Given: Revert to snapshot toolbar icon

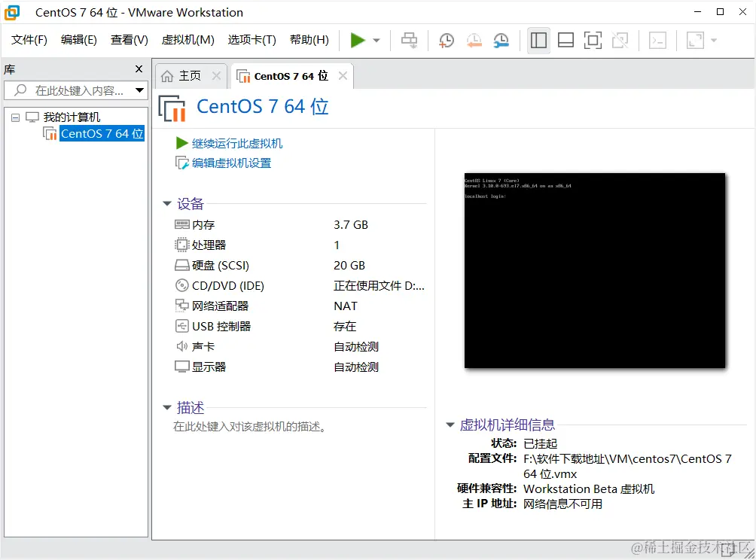Looking at the screenshot, I should click(474, 41).
